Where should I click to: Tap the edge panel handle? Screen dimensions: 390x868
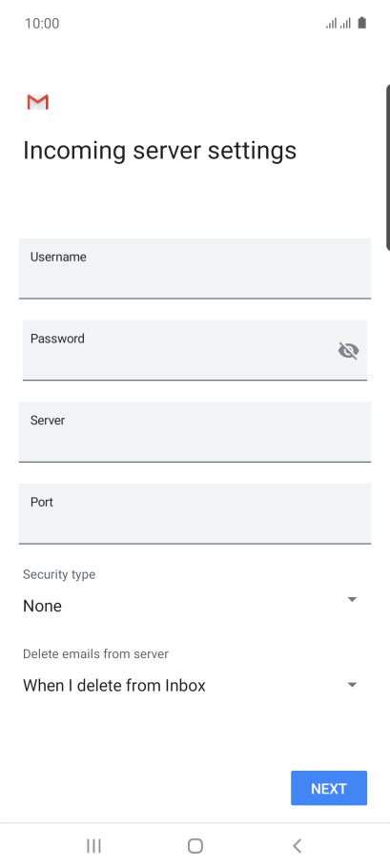(387, 167)
